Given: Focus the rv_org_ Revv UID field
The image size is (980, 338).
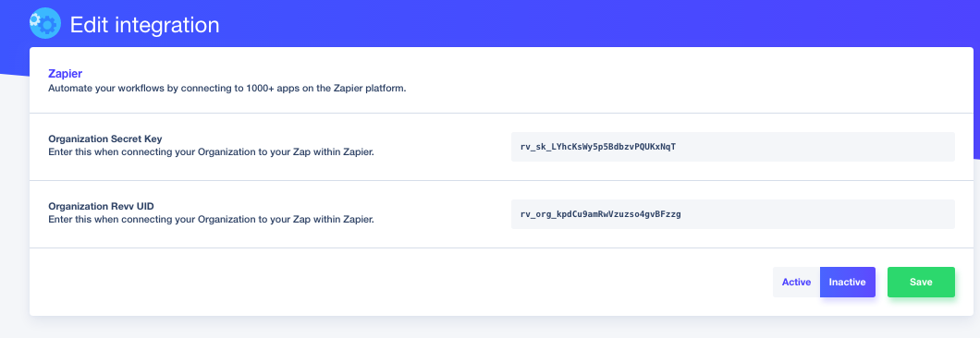Looking at the screenshot, I should point(732,214).
